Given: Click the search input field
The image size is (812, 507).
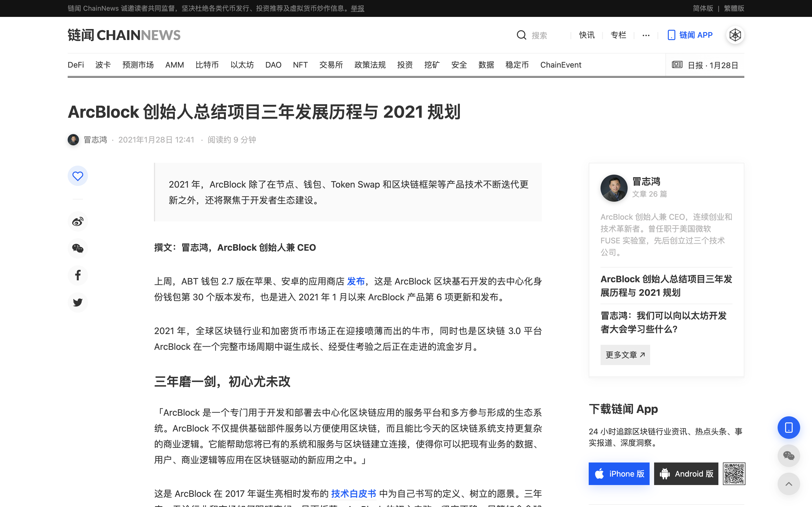Looking at the screenshot, I should (x=547, y=35).
